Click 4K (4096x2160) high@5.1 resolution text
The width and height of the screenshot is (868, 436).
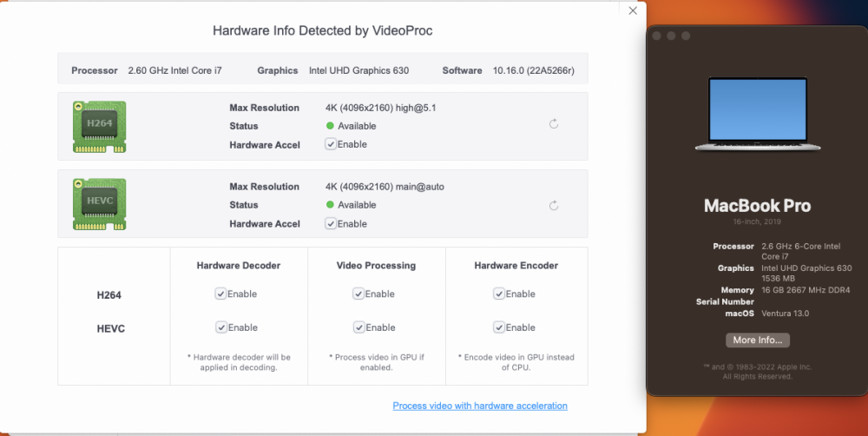pos(381,108)
